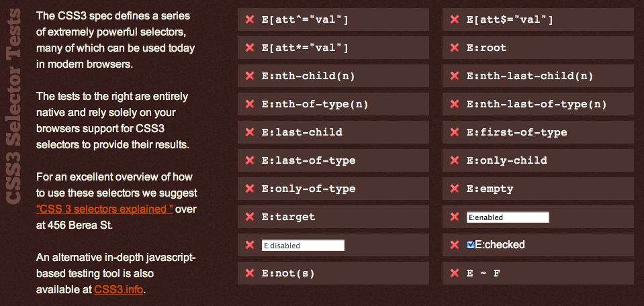Click the red X beside E:first-of-type

454,132
